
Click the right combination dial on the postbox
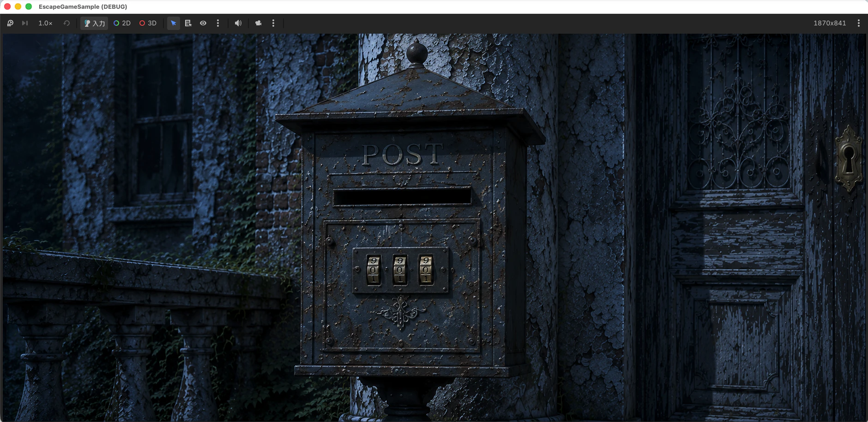tap(426, 270)
